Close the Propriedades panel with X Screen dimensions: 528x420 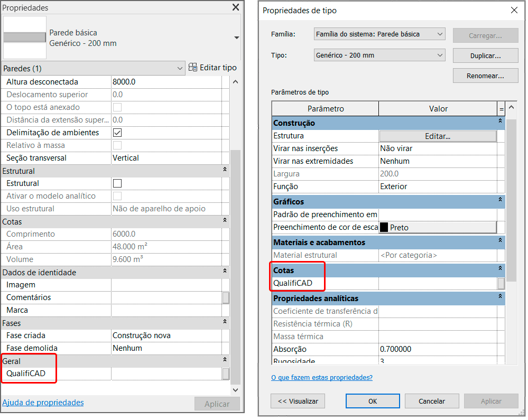[236, 7]
